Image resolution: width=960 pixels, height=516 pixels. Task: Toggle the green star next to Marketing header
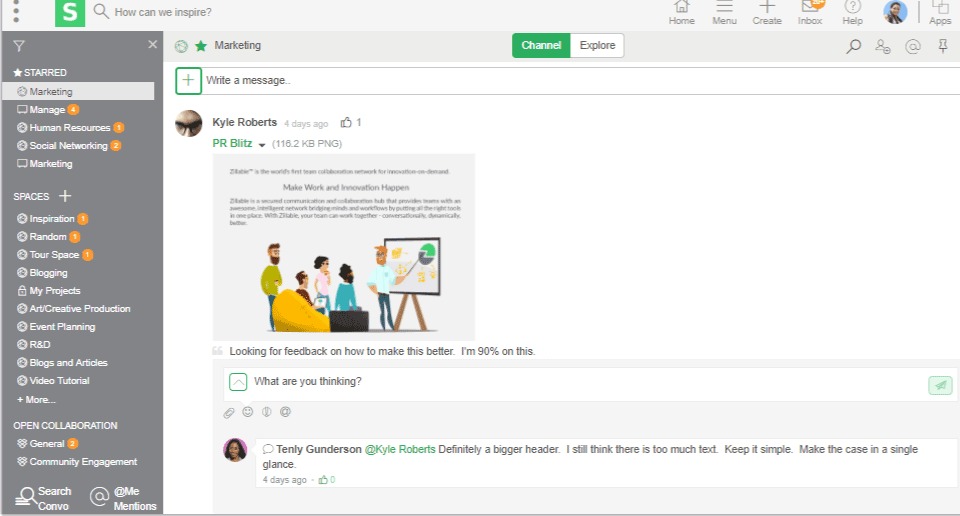click(x=201, y=46)
